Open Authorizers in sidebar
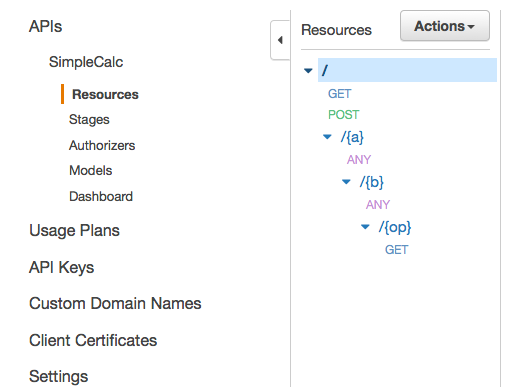507x387 pixels. (x=102, y=145)
